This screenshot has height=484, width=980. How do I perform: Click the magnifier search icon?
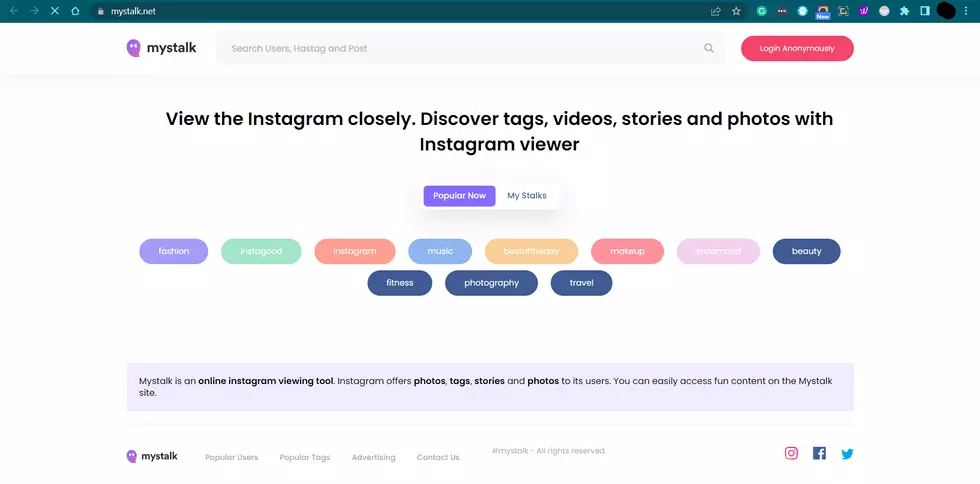click(709, 48)
